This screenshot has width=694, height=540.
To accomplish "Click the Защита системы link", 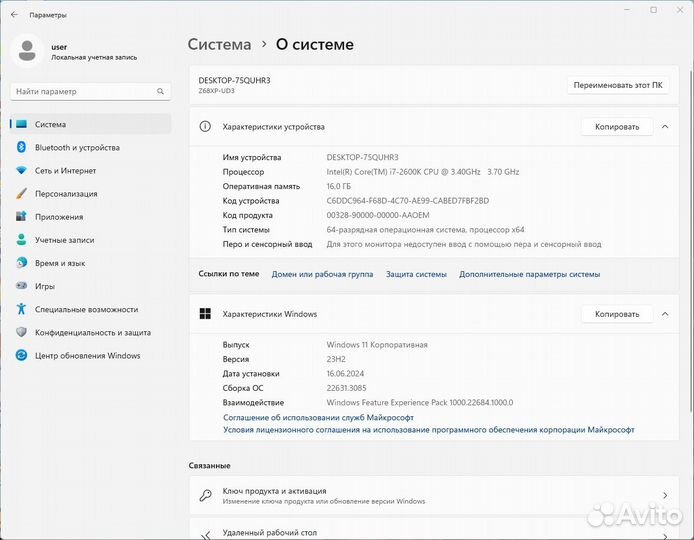I will click(x=416, y=274).
